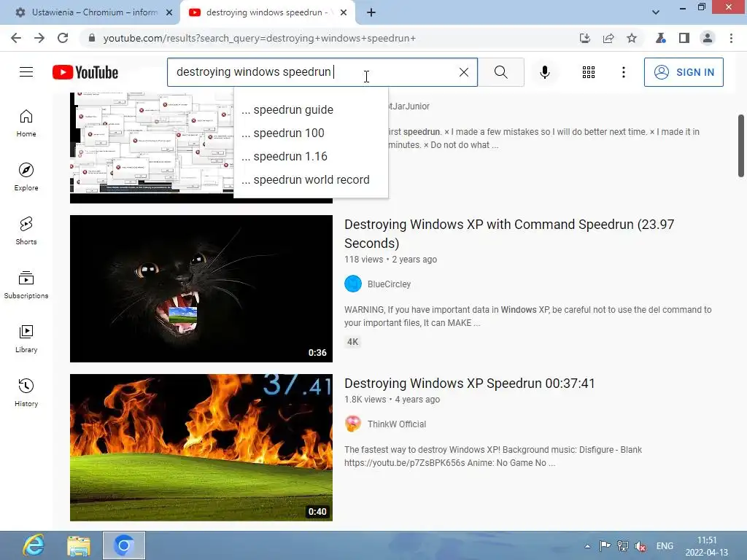Play the burning Bliss hill thumbnail video
Screen dimensions: 747x560
[201, 448]
